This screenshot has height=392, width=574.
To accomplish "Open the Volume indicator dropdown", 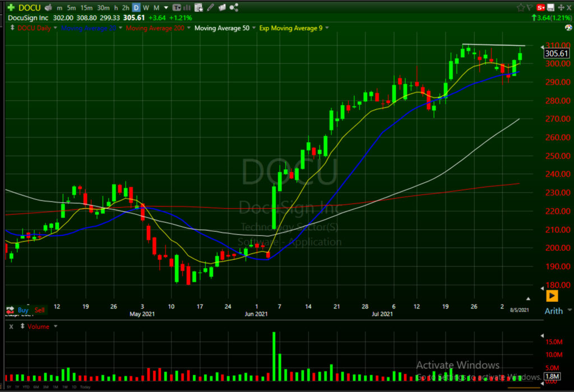I will (55, 326).
